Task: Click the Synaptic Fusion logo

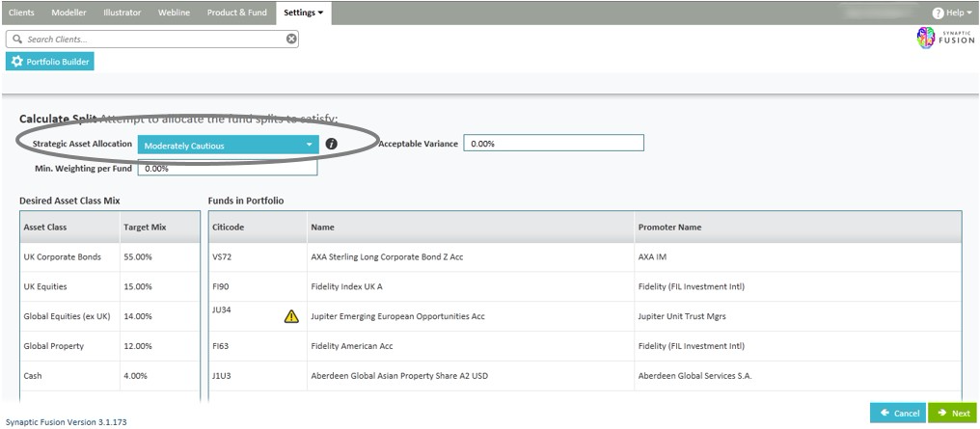Action: click(x=945, y=39)
